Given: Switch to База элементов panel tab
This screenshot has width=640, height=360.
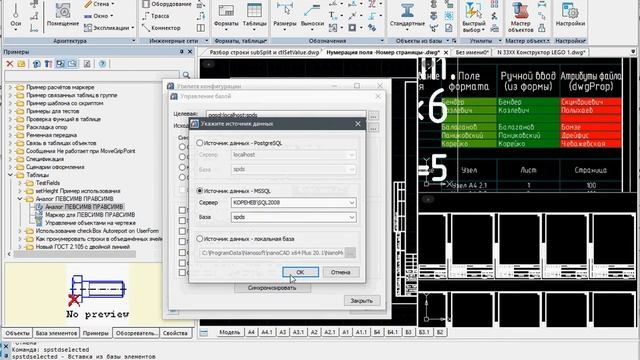Looking at the screenshot, I should pos(56,333).
